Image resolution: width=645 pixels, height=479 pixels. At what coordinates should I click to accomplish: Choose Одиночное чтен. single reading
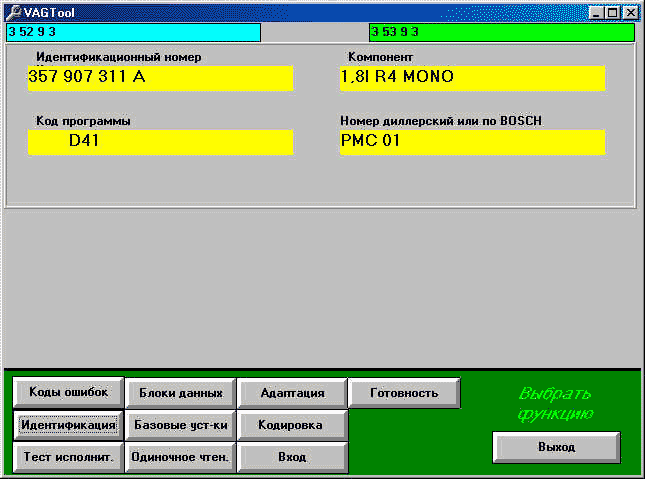point(181,457)
